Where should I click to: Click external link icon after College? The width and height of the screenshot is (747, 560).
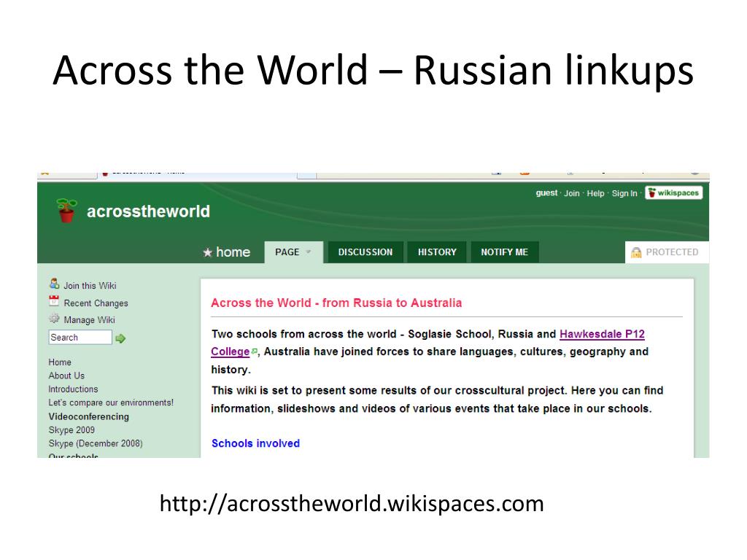(x=255, y=351)
